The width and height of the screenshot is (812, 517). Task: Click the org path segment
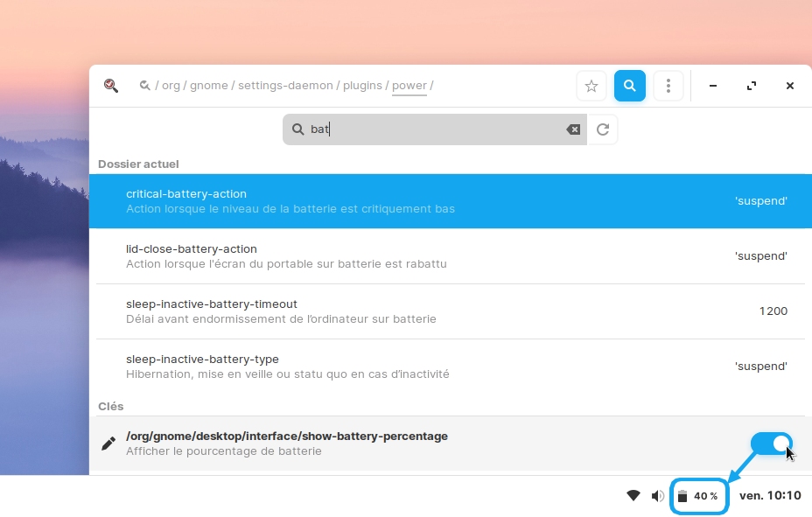[x=171, y=86]
